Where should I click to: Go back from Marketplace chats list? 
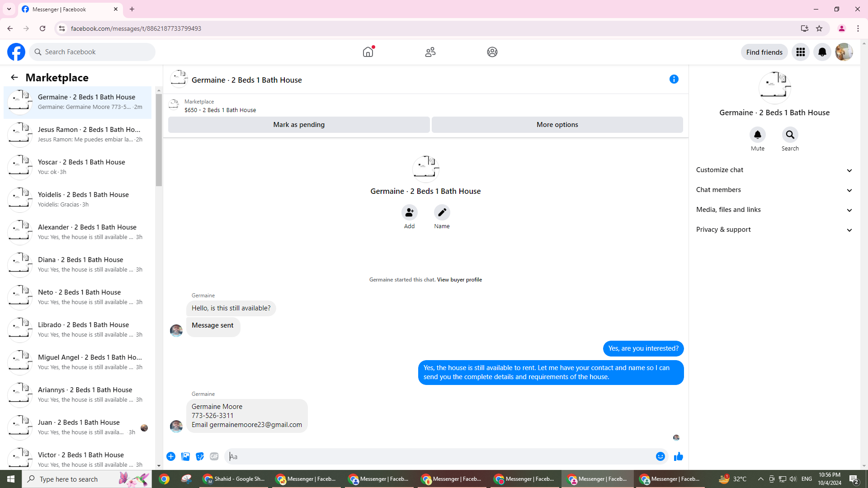pyautogui.click(x=14, y=77)
